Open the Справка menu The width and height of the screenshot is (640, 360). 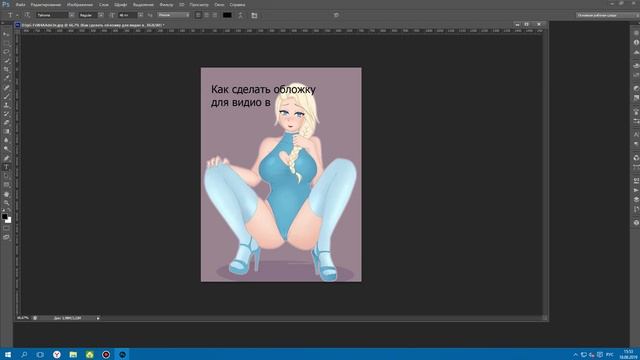[x=237, y=4]
